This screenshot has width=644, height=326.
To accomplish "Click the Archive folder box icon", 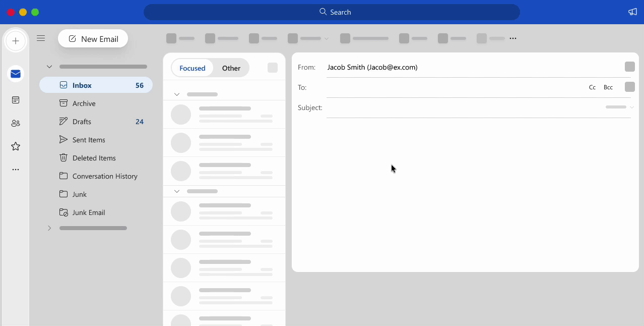I will click(63, 103).
